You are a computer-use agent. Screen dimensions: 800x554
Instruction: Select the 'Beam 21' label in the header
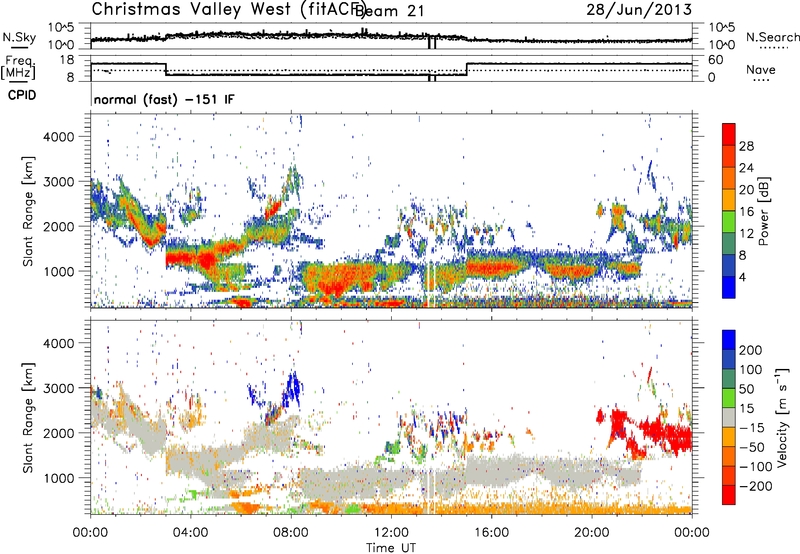(390, 10)
